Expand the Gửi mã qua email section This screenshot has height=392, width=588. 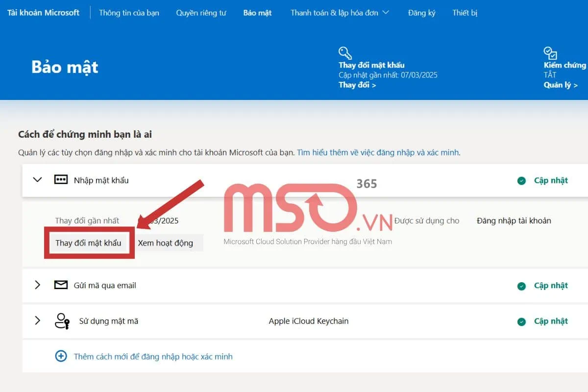[37, 285]
